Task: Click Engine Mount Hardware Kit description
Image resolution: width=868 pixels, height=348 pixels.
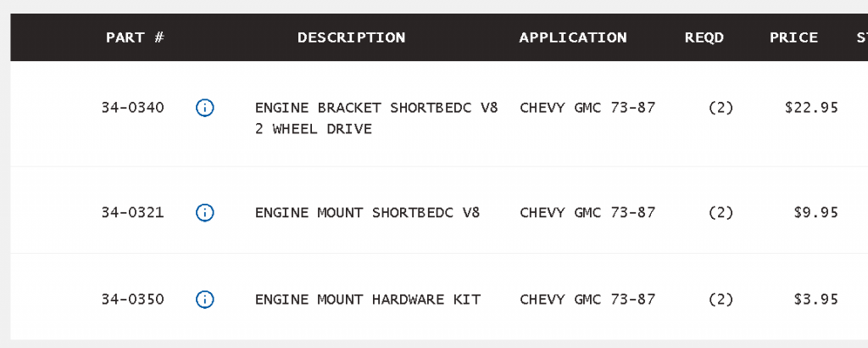Action: [x=368, y=300]
